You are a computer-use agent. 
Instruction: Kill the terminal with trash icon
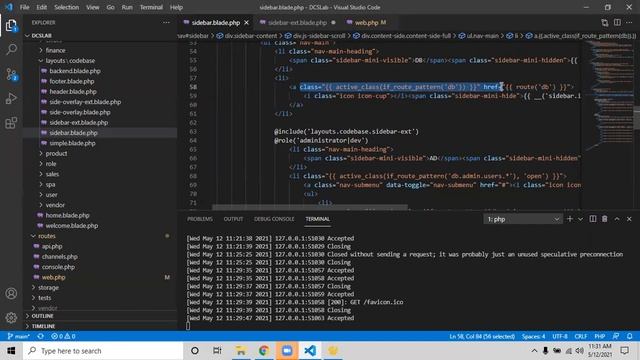tap(604, 219)
